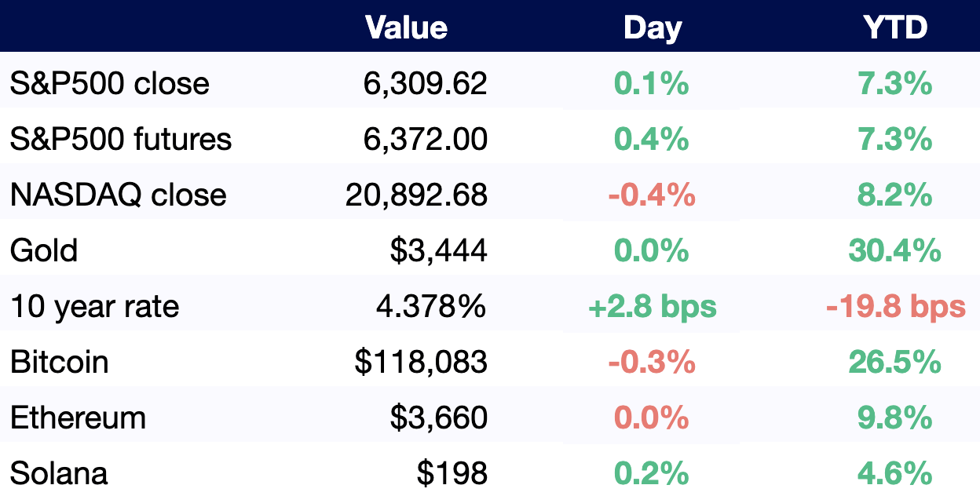Click the Gold Day change 0.0%
The height and width of the screenshot is (496, 980).
[652, 250]
